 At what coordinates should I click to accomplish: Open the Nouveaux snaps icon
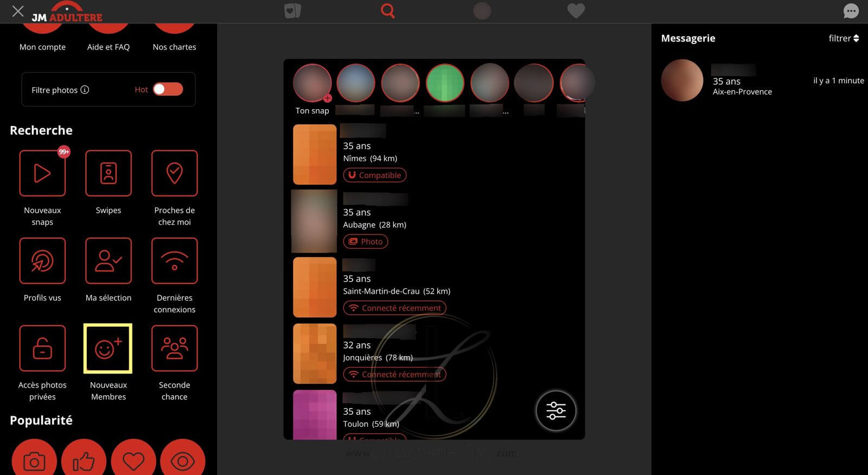pyautogui.click(x=42, y=173)
